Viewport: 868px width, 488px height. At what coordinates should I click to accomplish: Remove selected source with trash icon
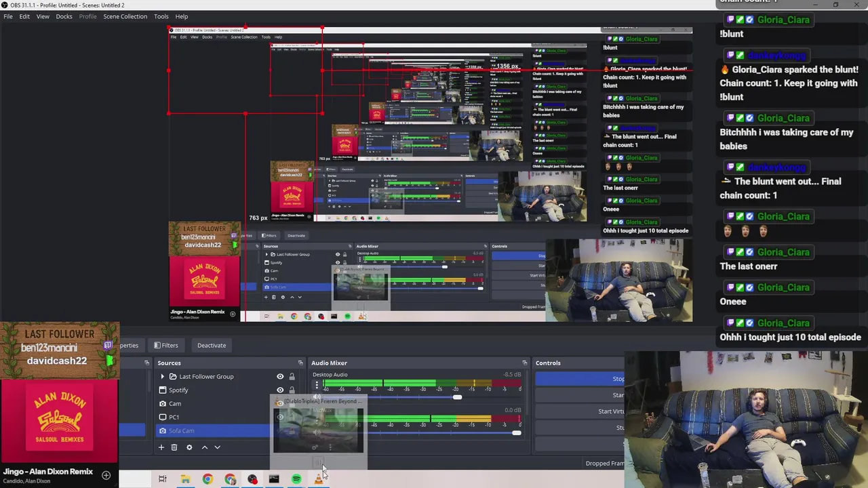pos(174,447)
